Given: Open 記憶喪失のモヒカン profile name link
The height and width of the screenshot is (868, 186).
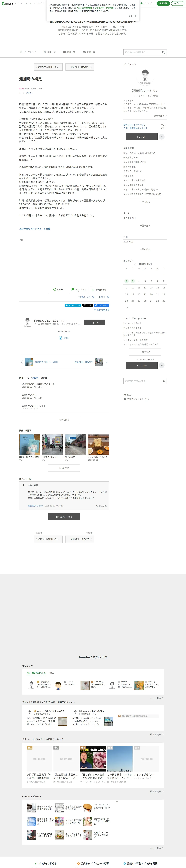Looking at the screenshot, I should (x=145, y=91).
